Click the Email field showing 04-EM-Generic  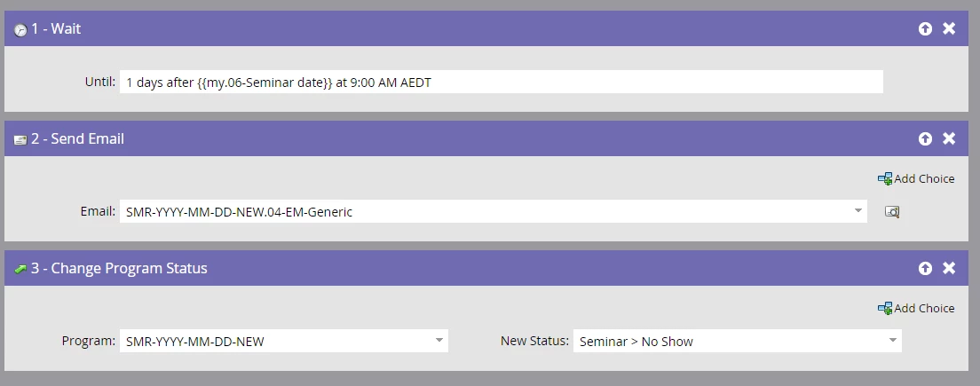click(494, 211)
